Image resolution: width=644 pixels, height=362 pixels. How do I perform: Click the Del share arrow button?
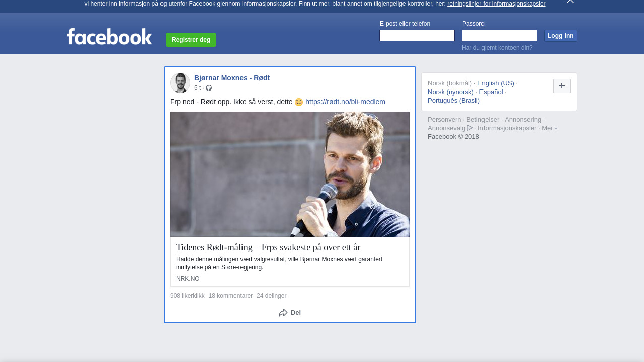pyautogui.click(x=290, y=313)
